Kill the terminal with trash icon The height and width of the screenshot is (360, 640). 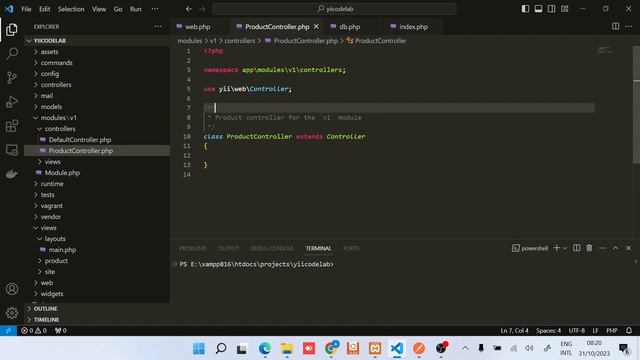click(589, 248)
